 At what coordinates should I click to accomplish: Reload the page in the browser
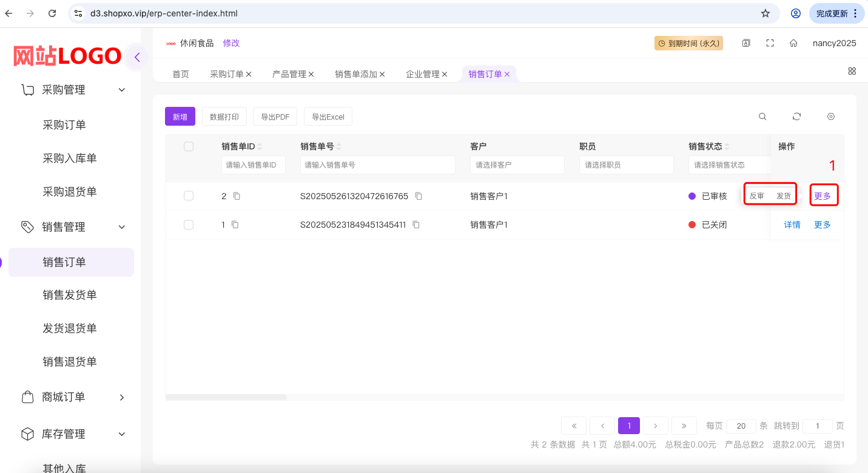tap(52, 13)
